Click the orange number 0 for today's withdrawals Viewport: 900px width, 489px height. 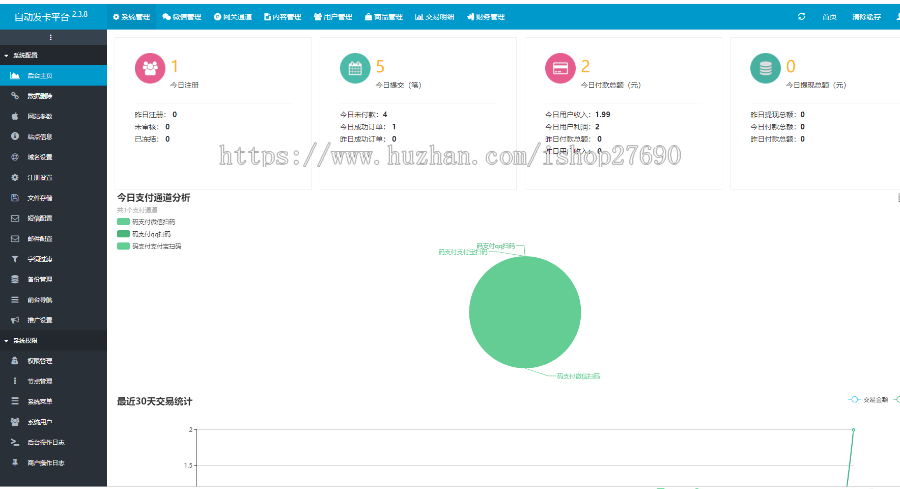[x=790, y=67]
